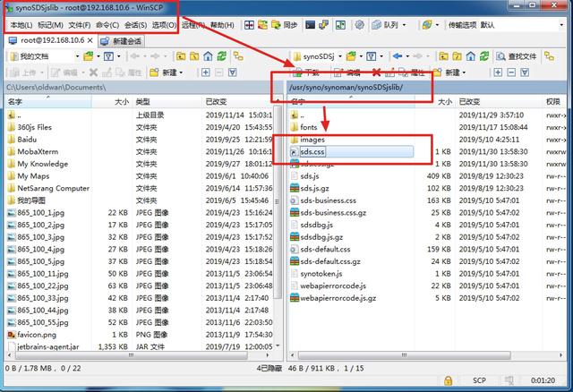Open preferences gear icon
The height and width of the screenshot is (392, 573).
tap(360, 25)
